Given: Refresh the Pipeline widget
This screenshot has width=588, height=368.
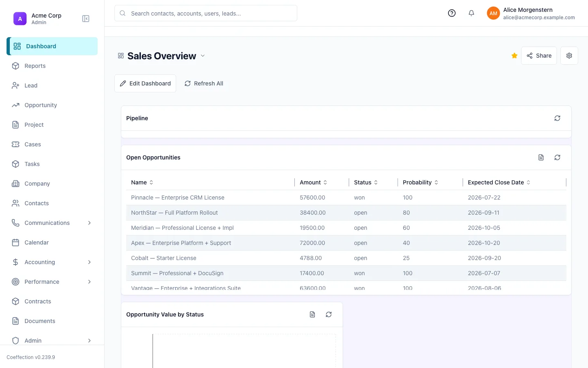Looking at the screenshot, I should pos(557,118).
